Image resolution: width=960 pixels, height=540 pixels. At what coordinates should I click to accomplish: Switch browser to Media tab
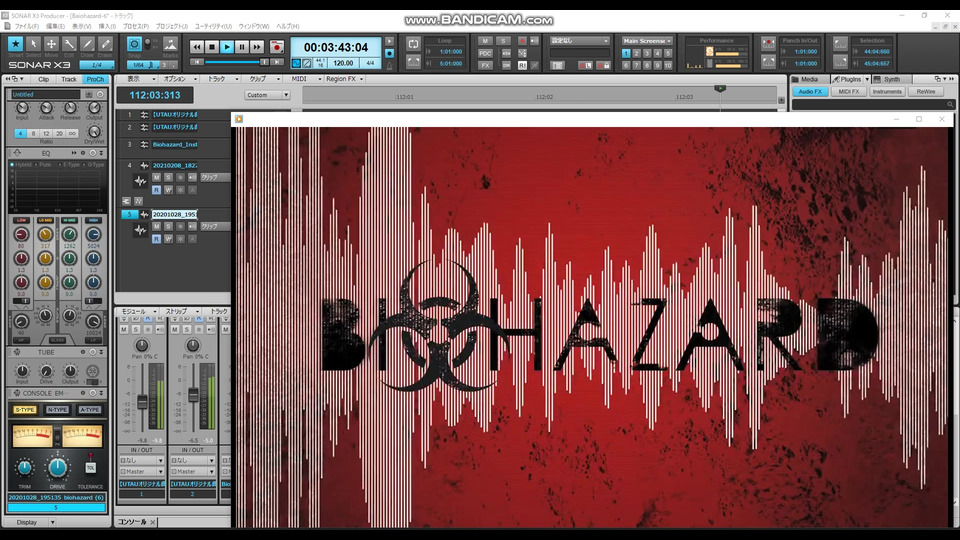pyautogui.click(x=809, y=79)
